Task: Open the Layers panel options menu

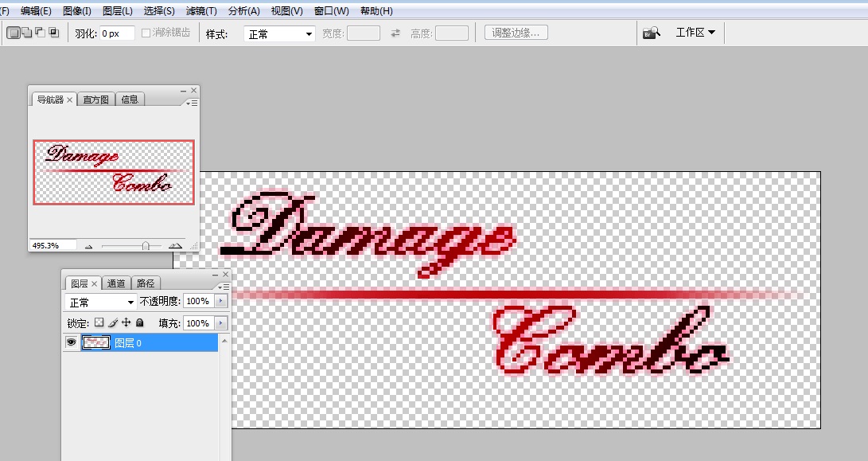Action: [224, 287]
